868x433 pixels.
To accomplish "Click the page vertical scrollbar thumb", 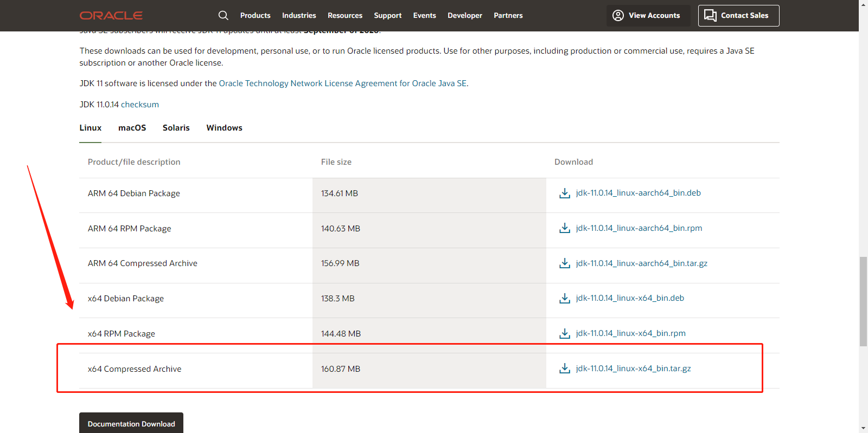I will pyautogui.click(x=863, y=301).
